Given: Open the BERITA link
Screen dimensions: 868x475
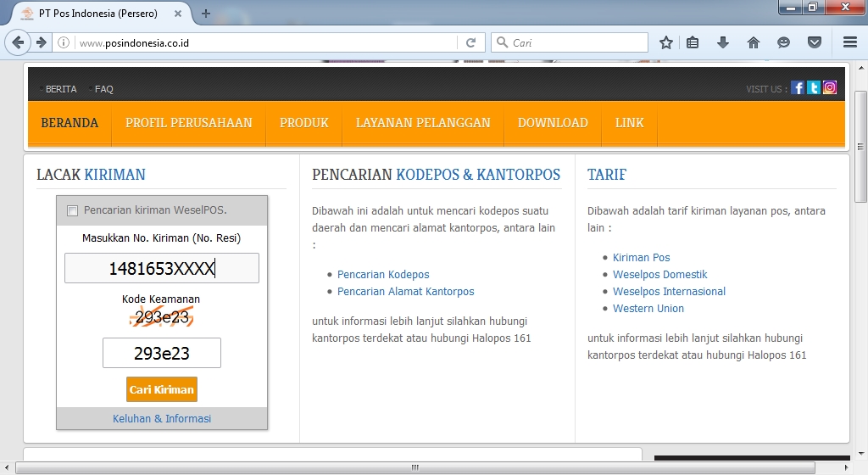Looking at the screenshot, I should click(61, 89).
